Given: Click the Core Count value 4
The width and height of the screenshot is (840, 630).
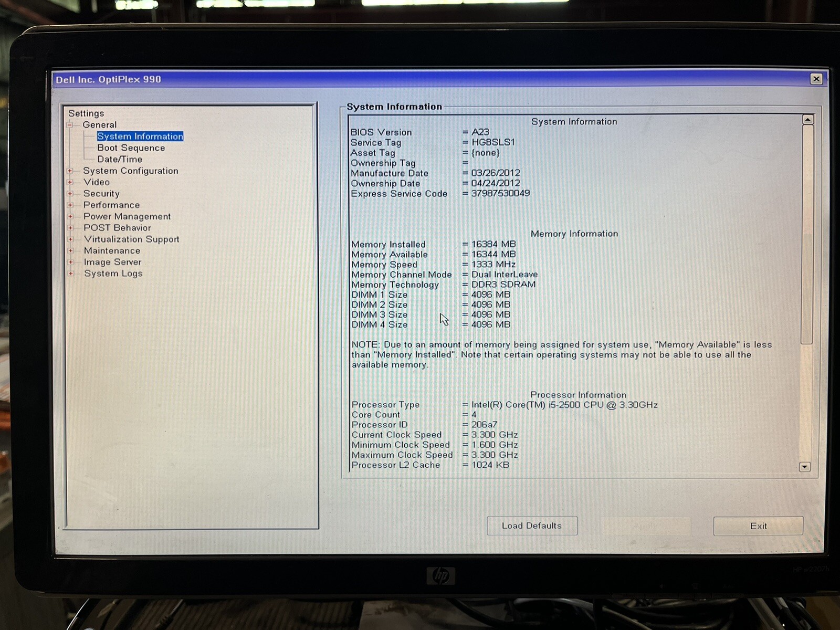Looking at the screenshot, I should [474, 415].
